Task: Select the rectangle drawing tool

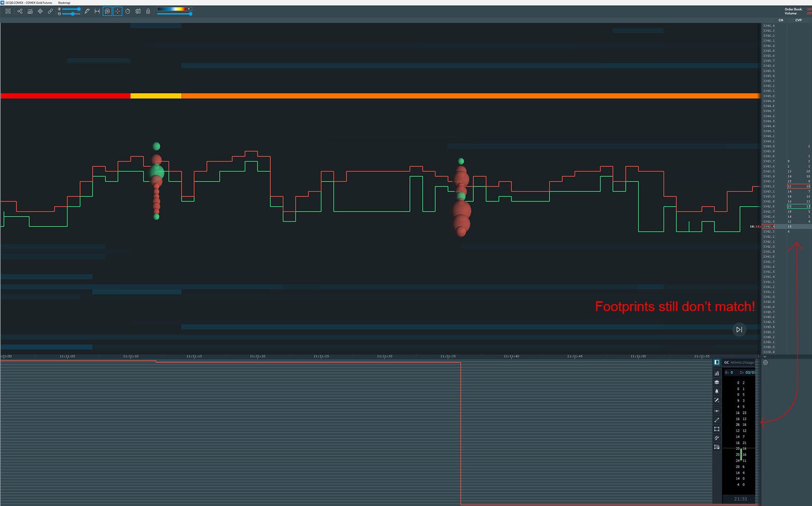Action: [x=716, y=429]
